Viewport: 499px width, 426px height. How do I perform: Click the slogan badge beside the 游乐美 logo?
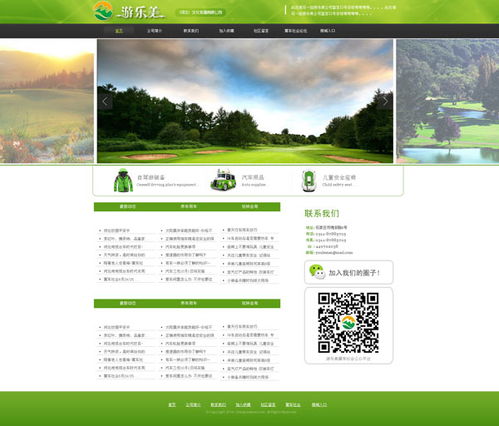tap(200, 12)
